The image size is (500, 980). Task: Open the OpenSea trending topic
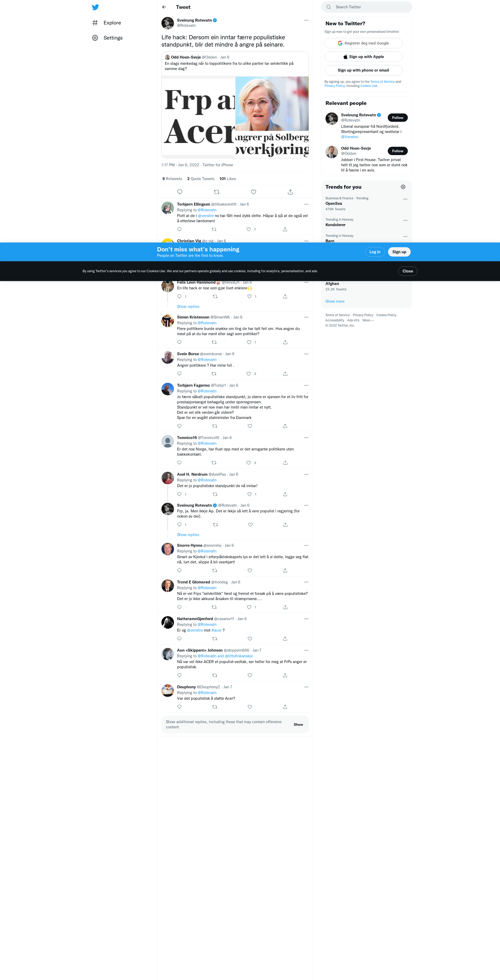(x=334, y=203)
